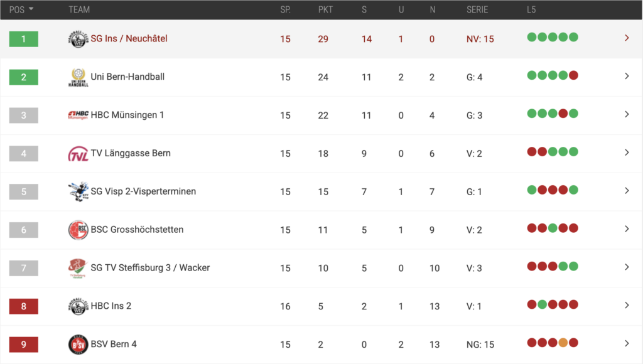Viewport: 643px width, 364px height.
Task: Click the TV Länggasse Bern TVL logo
Action: click(x=78, y=154)
